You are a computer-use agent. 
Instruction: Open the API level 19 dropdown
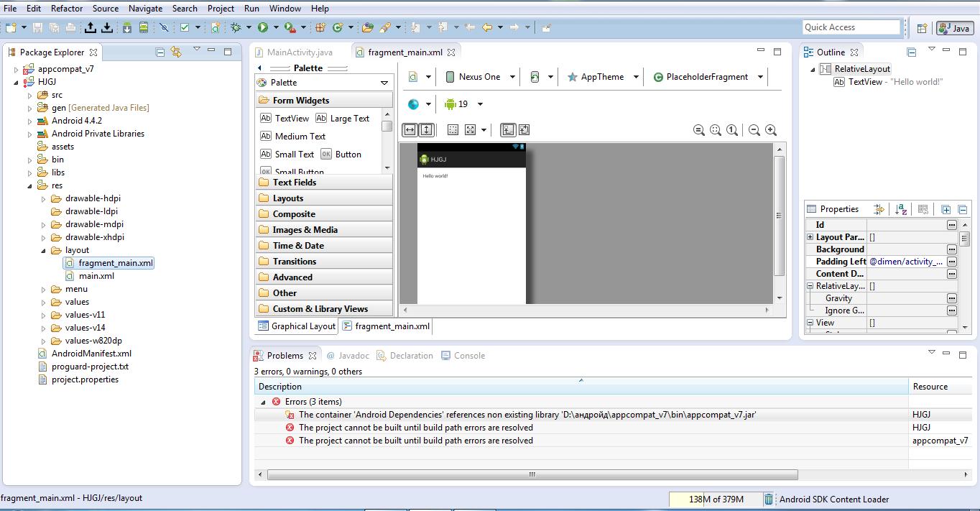463,104
